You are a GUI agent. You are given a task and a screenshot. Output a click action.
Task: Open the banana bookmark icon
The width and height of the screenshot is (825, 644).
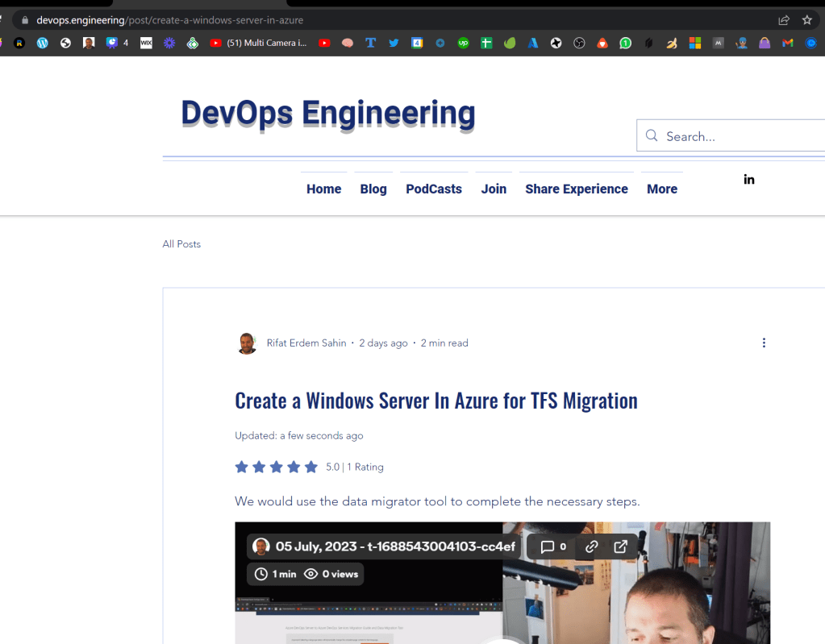click(x=672, y=43)
